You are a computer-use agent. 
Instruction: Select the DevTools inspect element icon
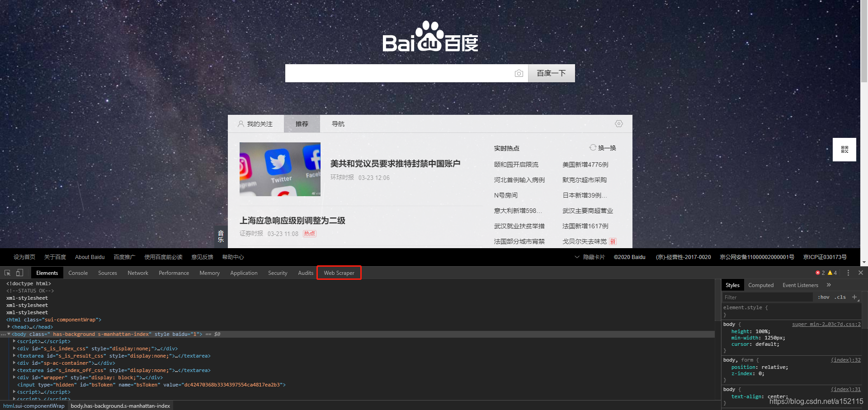coord(8,273)
